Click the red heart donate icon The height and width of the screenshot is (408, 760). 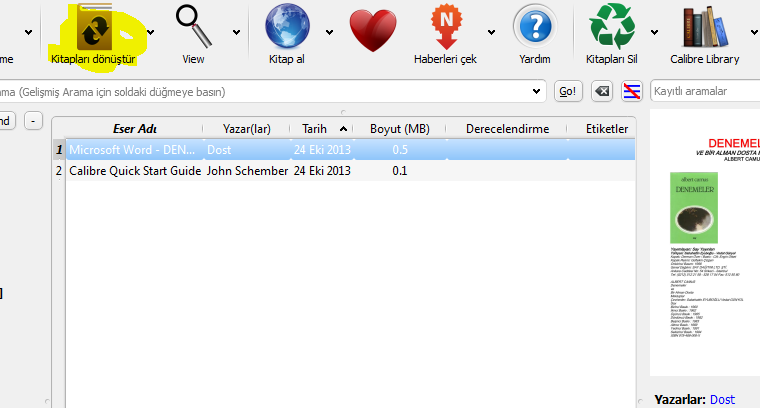[x=373, y=31]
